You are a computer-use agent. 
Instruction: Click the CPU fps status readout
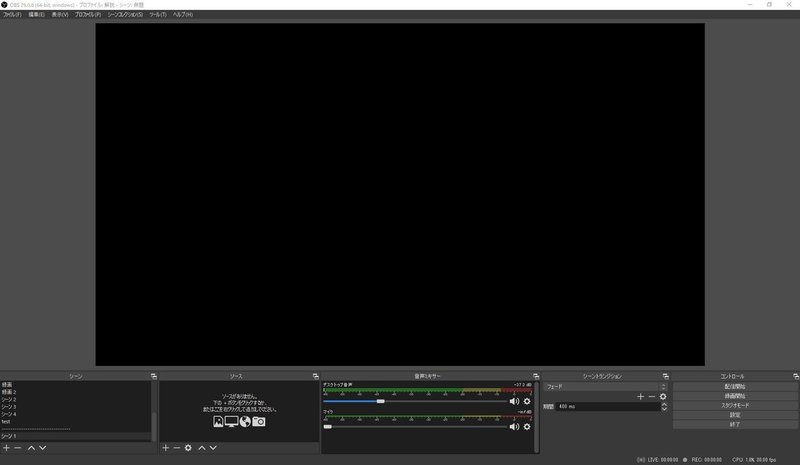754,460
